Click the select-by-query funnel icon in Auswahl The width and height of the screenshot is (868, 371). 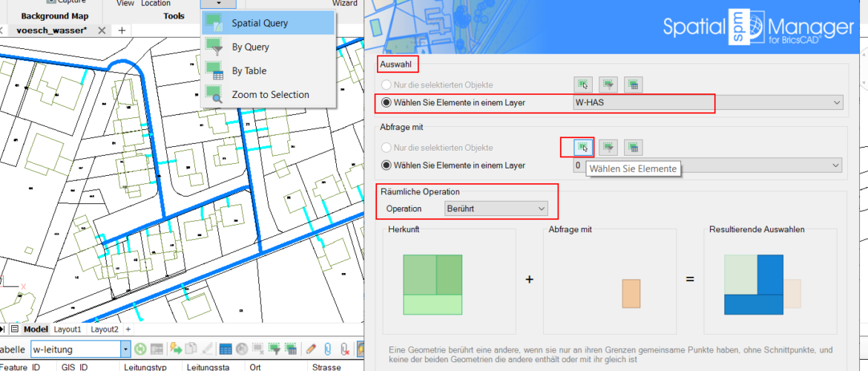pyautogui.click(x=608, y=85)
